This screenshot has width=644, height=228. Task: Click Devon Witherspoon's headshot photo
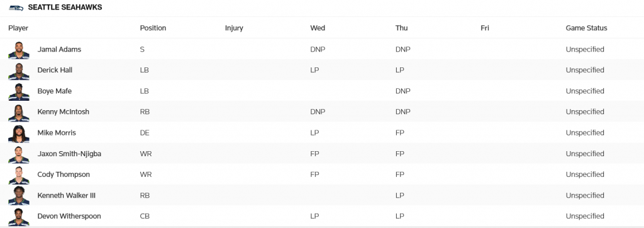[18, 217]
